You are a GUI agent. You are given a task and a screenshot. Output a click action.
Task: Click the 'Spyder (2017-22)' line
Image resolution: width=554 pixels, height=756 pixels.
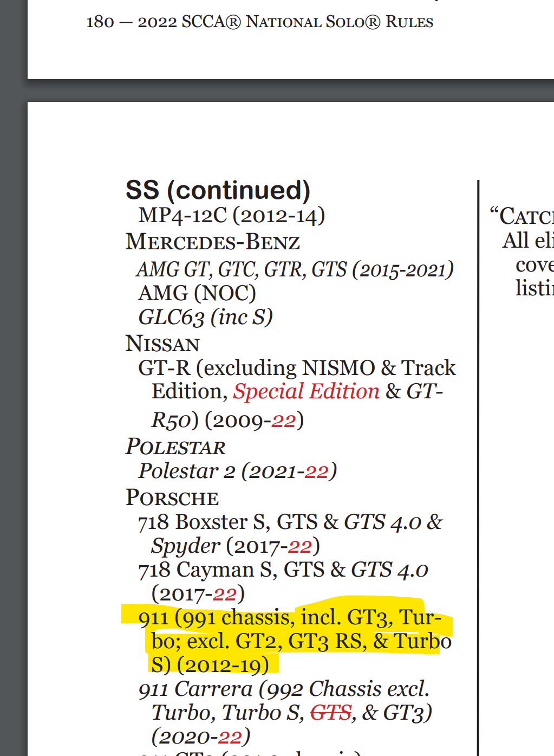(236, 546)
